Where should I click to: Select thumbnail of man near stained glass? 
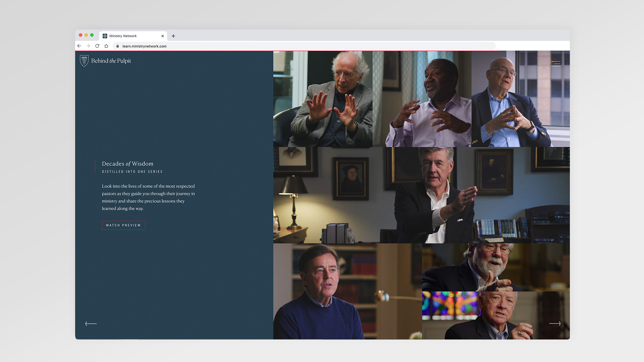click(496, 315)
